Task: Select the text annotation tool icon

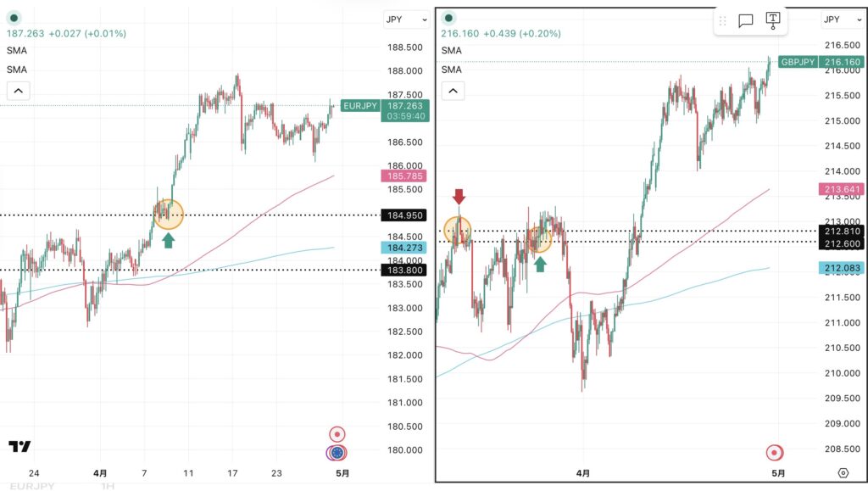Action: [772, 20]
